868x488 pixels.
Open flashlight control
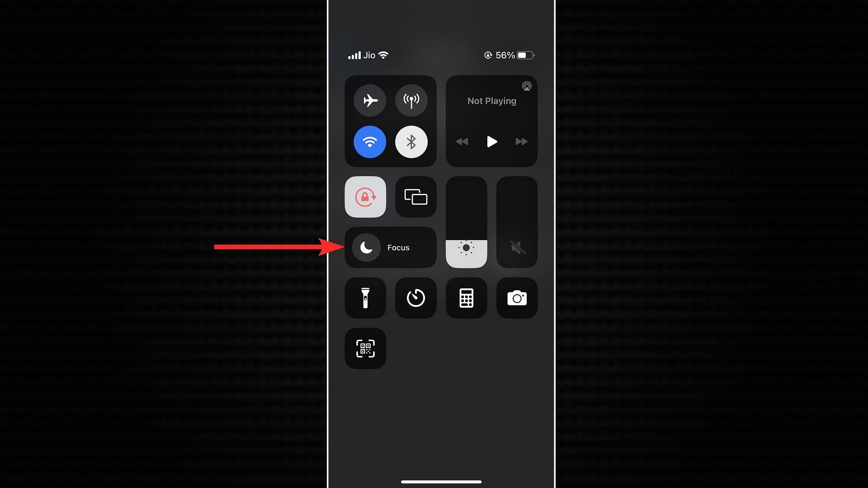click(365, 297)
